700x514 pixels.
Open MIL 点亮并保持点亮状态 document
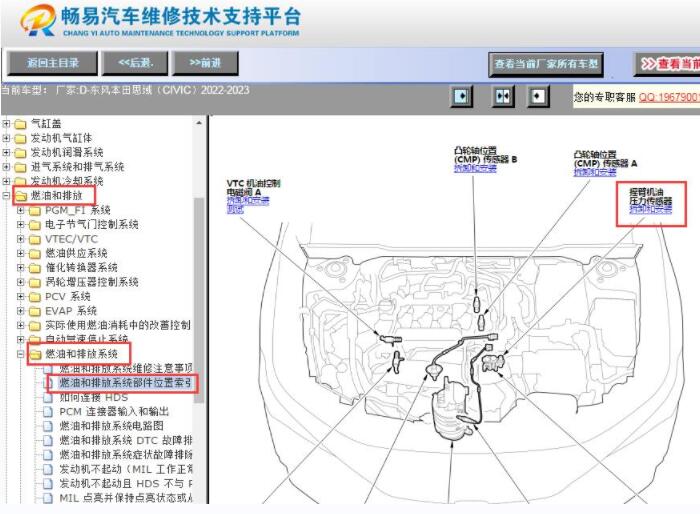point(125,497)
